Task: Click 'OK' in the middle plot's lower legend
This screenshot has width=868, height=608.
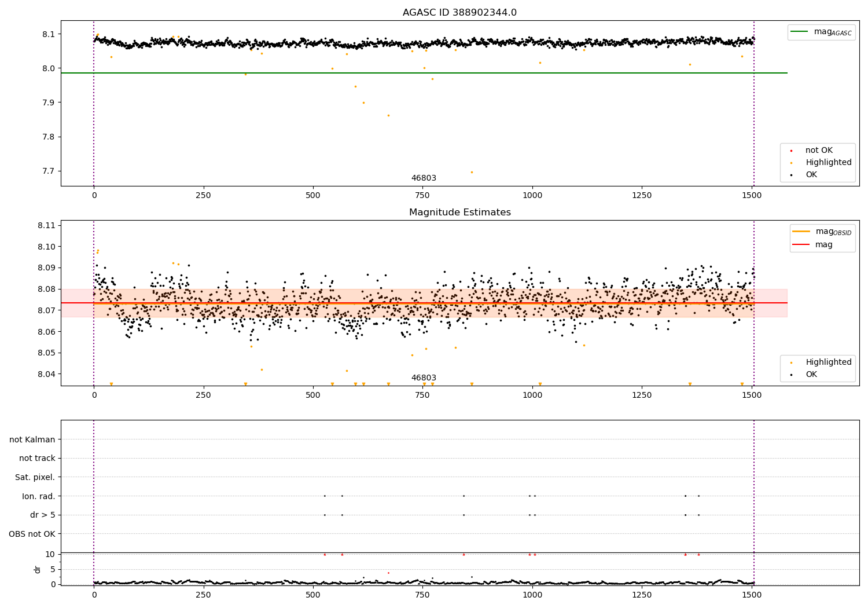Action: (811, 375)
